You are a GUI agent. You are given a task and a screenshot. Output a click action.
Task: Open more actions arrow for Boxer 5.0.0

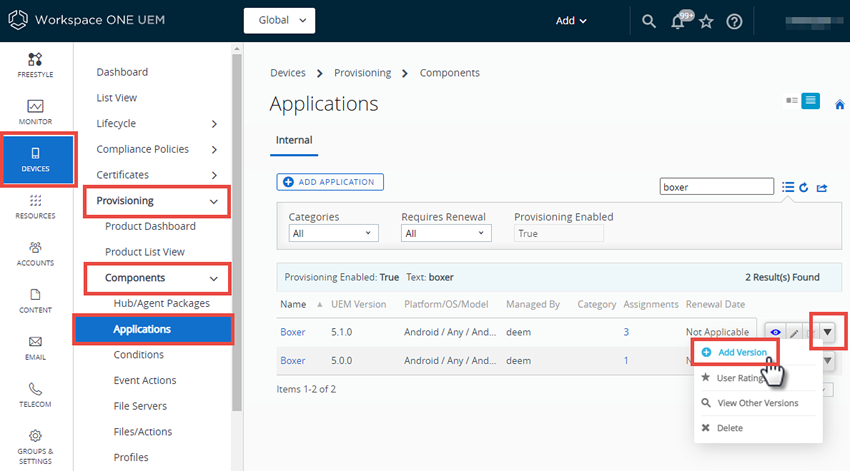point(828,360)
